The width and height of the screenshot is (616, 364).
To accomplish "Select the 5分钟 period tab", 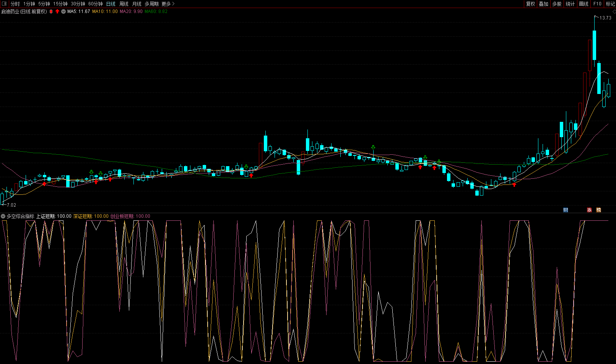I will click(x=44, y=4).
